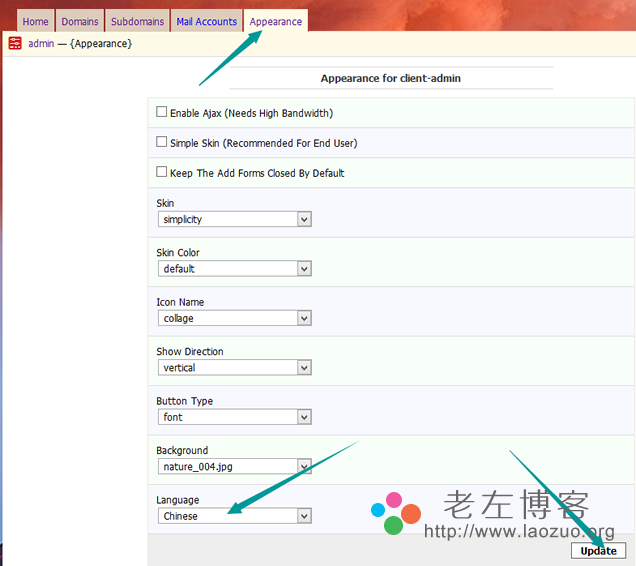Click the Icon Name label

tap(180, 302)
